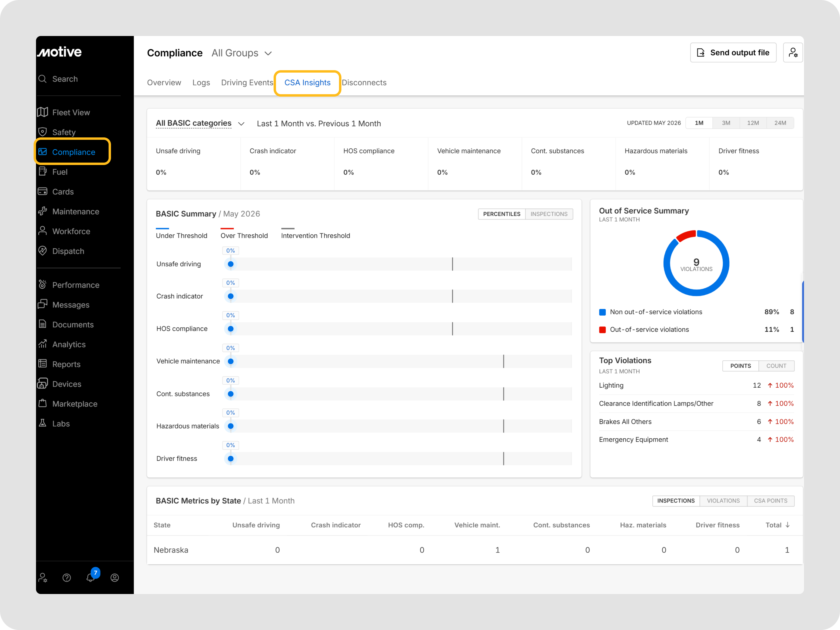Click the Labs flask icon
This screenshot has width=840, height=630.
(43, 423)
